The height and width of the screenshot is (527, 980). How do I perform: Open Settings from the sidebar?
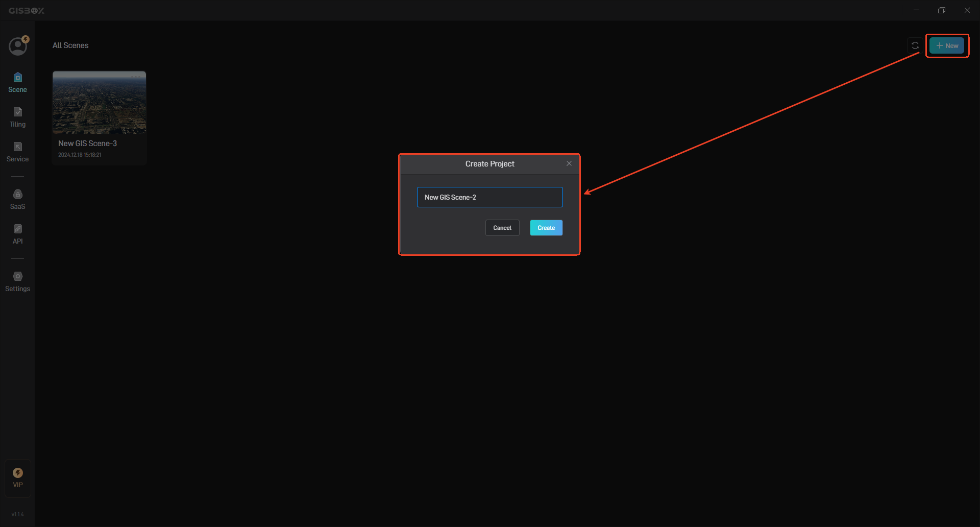(x=17, y=282)
